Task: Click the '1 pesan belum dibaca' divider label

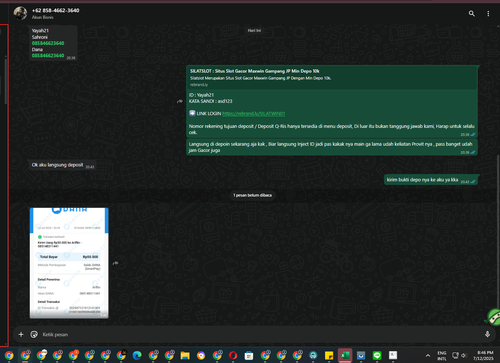Action: click(252, 195)
